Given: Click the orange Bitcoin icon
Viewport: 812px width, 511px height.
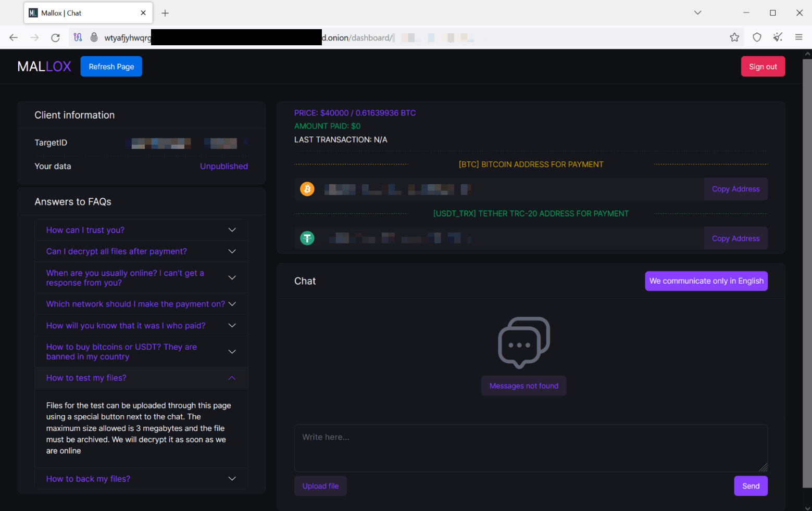Looking at the screenshot, I should (307, 189).
